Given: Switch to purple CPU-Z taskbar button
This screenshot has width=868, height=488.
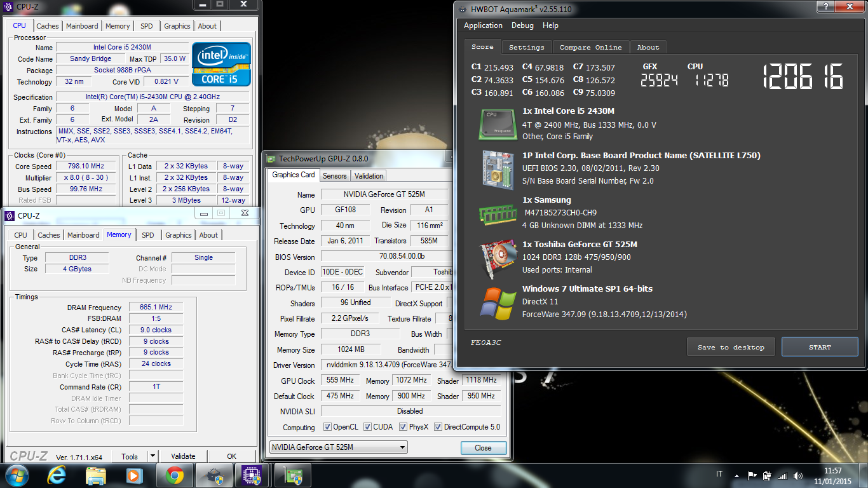Looking at the screenshot, I should (x=253, y=475).
